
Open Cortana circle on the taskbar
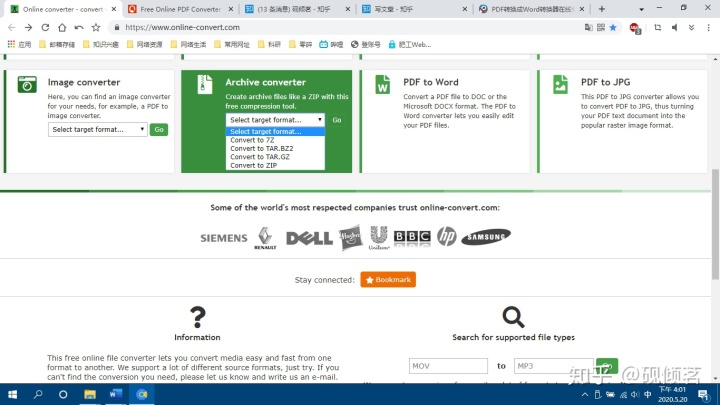click(63, 394)
